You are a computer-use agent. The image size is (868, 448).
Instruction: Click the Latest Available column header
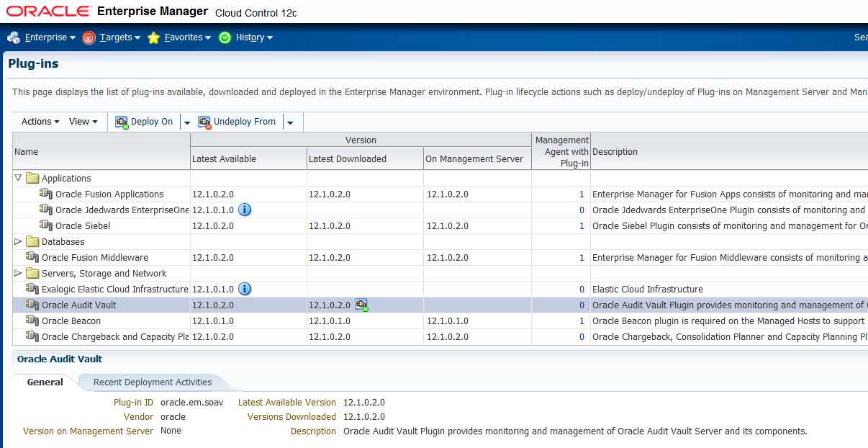248,159
